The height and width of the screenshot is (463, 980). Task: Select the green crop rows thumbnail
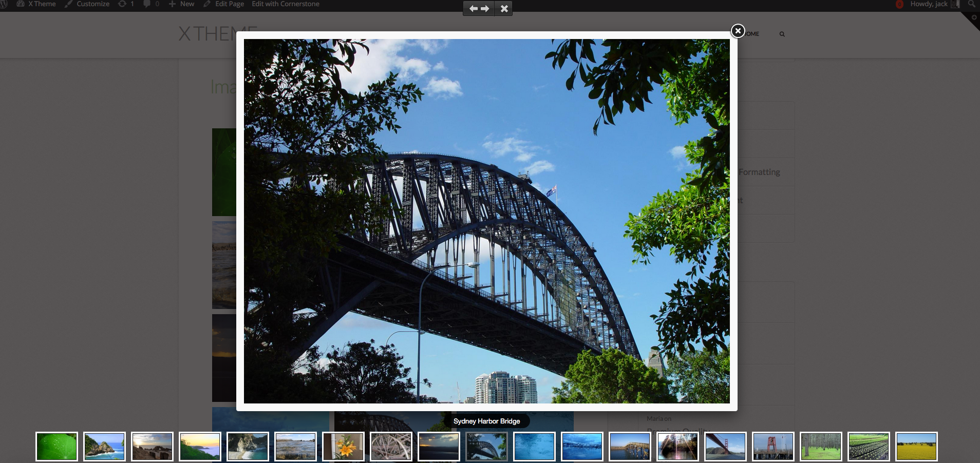(869, 447)
